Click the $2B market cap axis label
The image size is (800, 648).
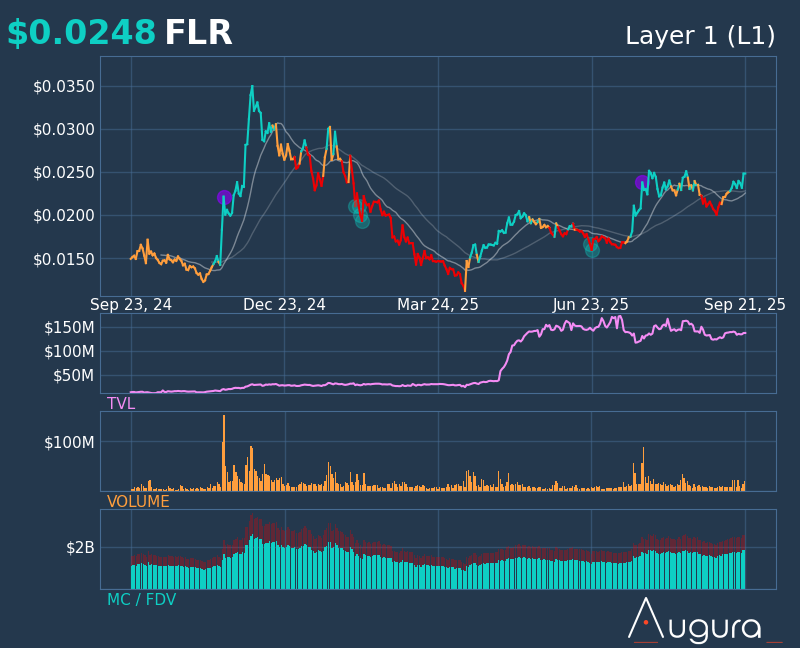(80, 548)
